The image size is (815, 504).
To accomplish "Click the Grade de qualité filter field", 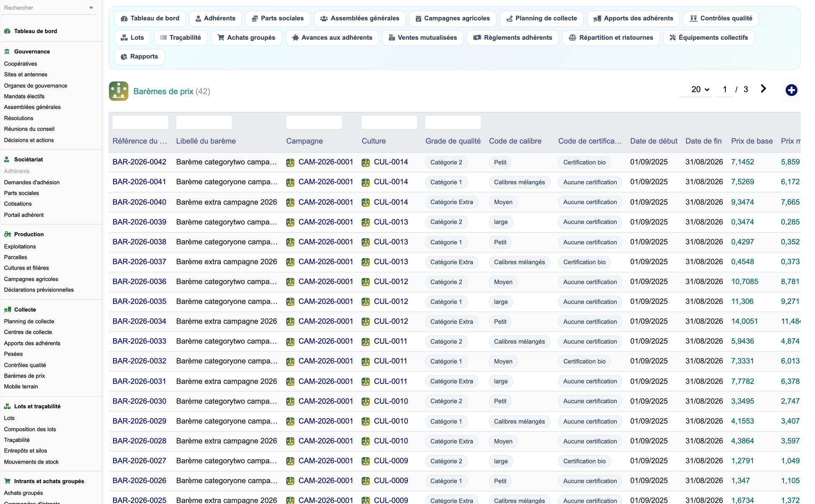I will [453, 122].
